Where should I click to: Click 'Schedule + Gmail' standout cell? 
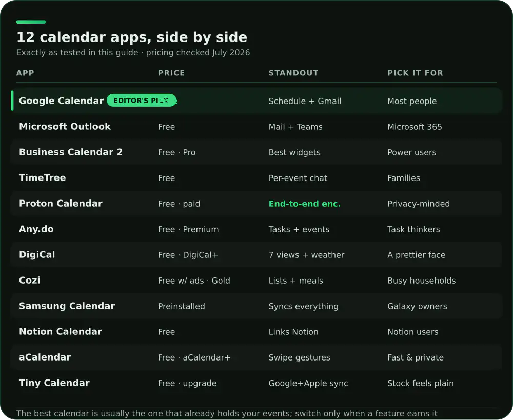pyautogui.click(x=305, y=101)
